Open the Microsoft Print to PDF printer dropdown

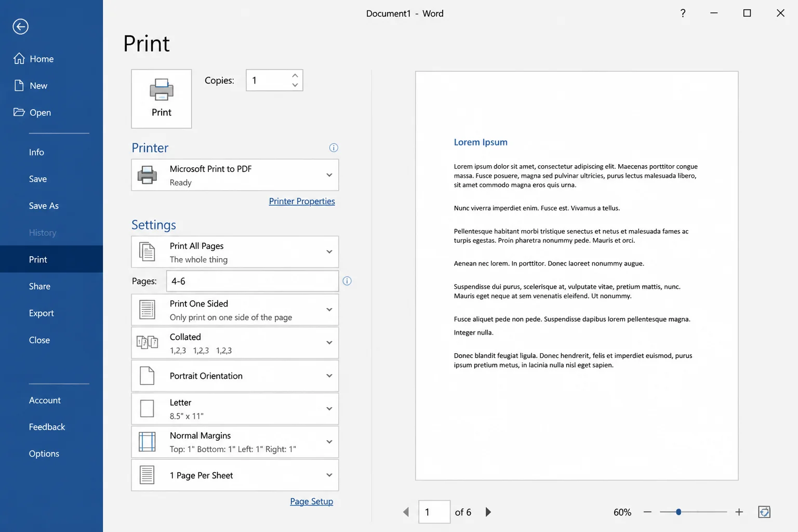[235, 175]
